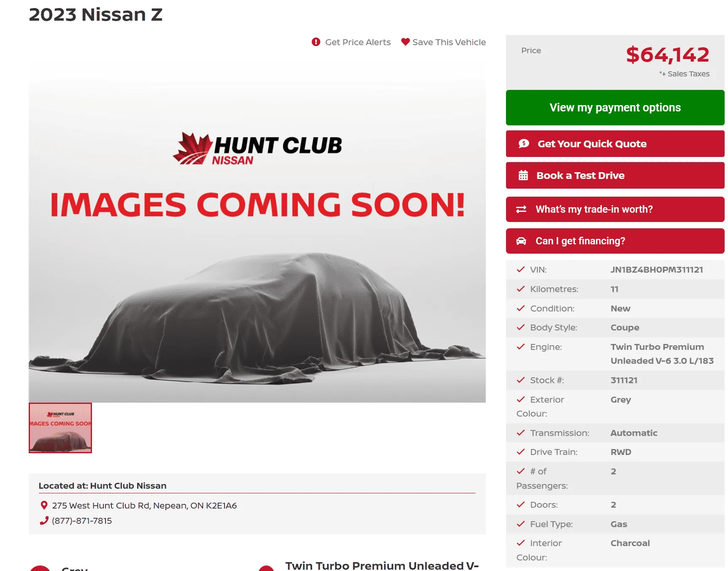Click the Interior Colour value Charcoal

tap(630, 543)
